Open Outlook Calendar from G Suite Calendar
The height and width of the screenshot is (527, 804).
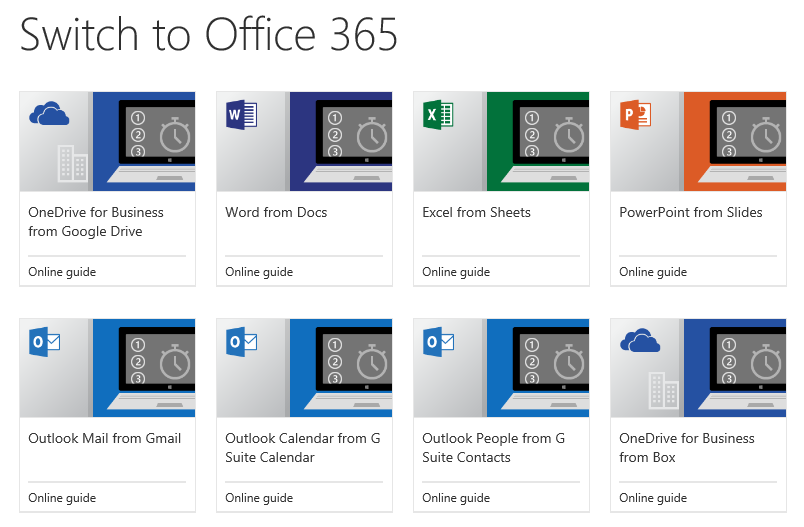coord(303,448)
